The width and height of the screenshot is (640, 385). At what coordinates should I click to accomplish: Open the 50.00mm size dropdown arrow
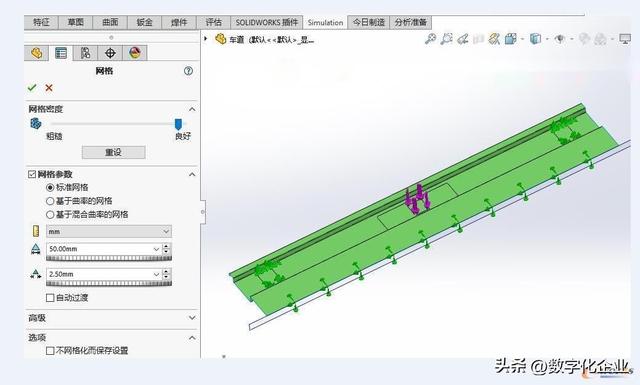[x=156, y=249]
